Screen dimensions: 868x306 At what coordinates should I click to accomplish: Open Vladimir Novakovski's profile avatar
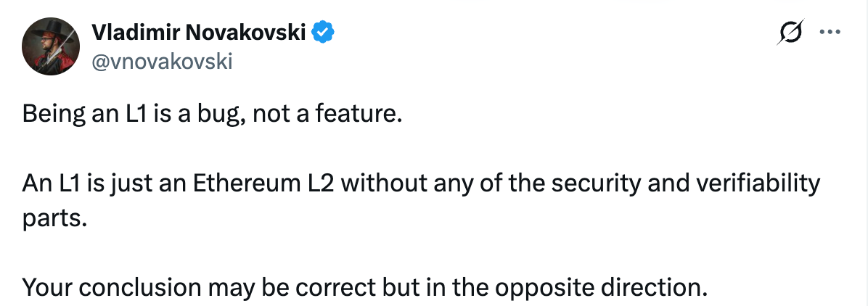[51, 45]
